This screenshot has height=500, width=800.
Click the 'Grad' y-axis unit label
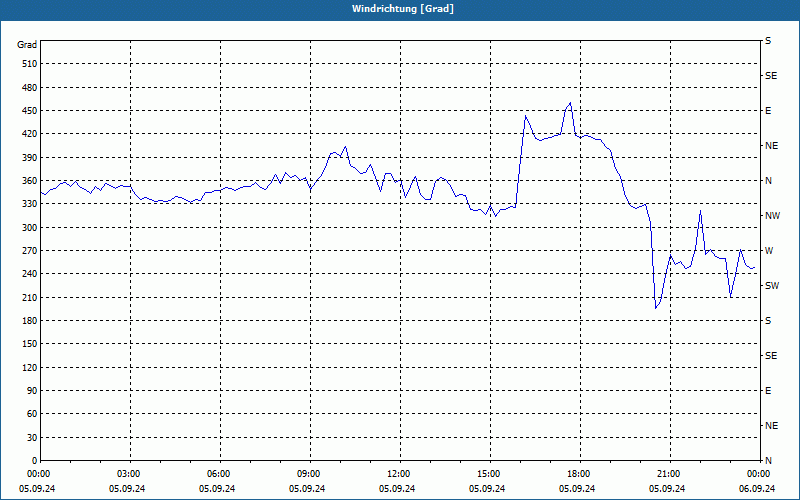pos(27,45)
